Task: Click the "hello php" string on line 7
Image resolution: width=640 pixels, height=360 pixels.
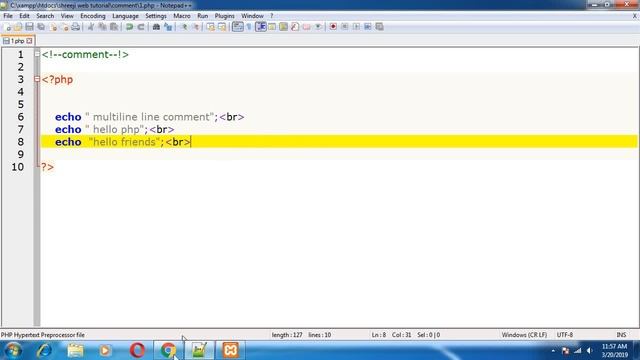Action: click(x=115, y=129)
